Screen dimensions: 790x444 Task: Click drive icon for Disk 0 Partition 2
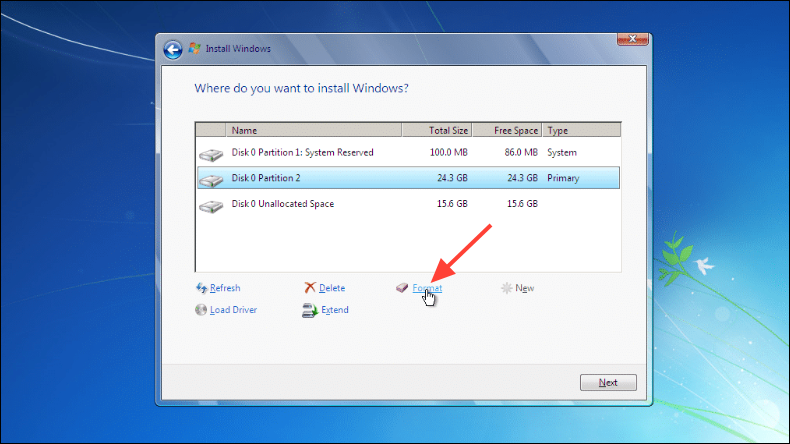click(211, 179)
